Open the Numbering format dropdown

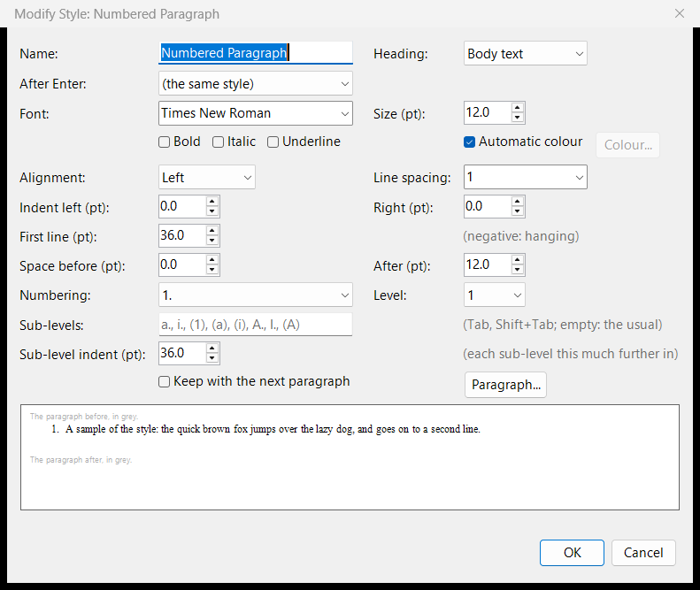(x=256, y=295)
